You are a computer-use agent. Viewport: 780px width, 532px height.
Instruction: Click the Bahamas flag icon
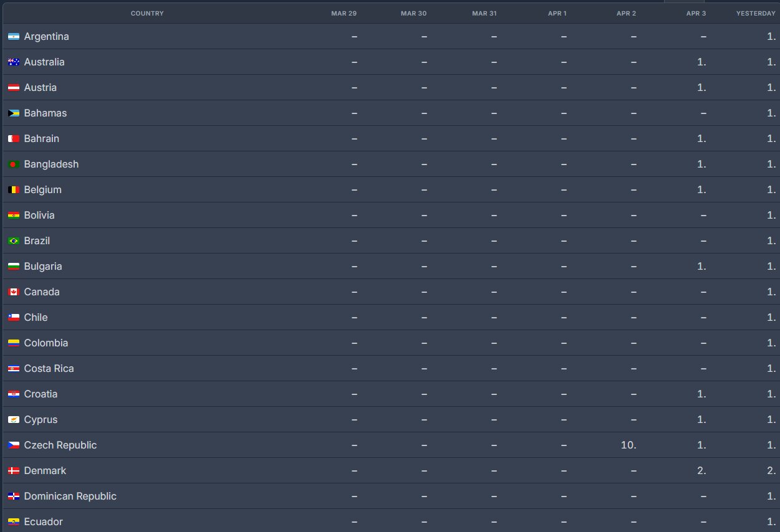14,113
